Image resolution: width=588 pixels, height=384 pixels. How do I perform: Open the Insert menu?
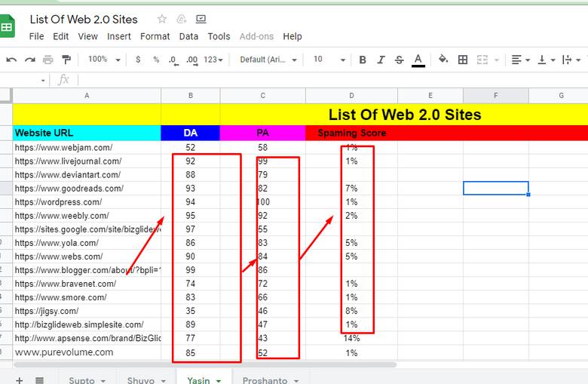click(x=119, y=36)
